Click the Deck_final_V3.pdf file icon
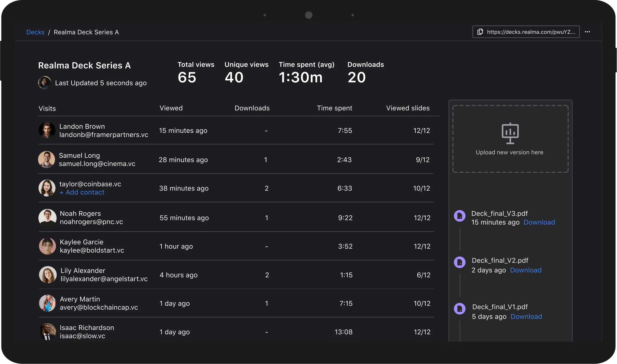The width and height of the screenshot is (617, 364). (x=460, y=216)
